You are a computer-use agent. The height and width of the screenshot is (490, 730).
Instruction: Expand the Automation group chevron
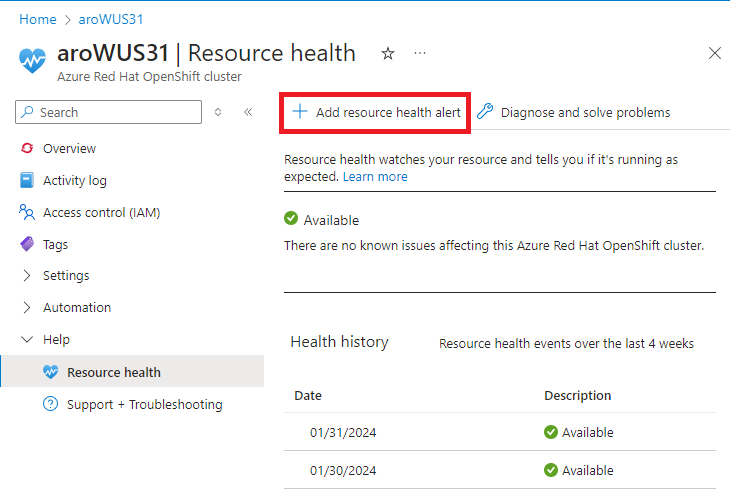pos(27,307)
